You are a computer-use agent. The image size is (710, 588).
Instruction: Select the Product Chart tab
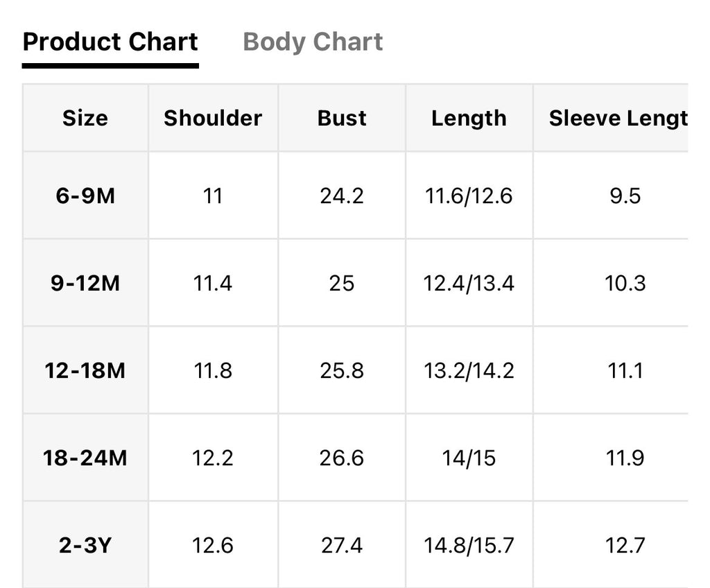[x=110, y=42]
